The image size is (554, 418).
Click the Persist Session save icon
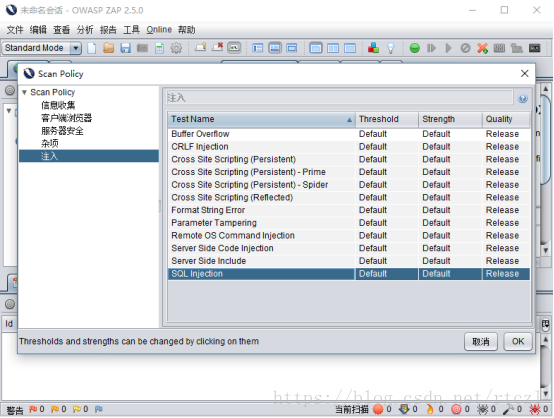pos(125,48)
